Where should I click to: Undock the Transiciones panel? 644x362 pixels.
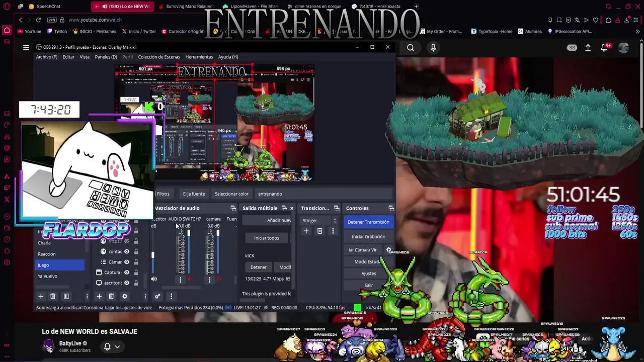[337, 208]
